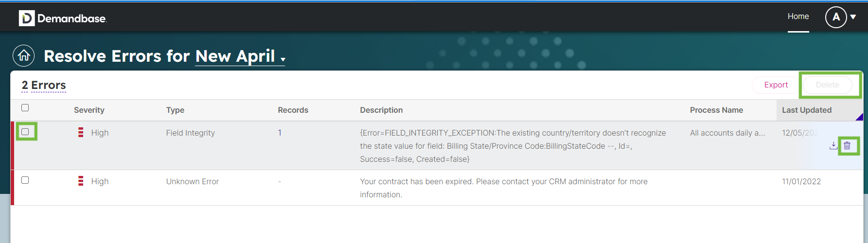868x243 pixels.
Task: Click the Delete button
Action: tap(827, 85)
